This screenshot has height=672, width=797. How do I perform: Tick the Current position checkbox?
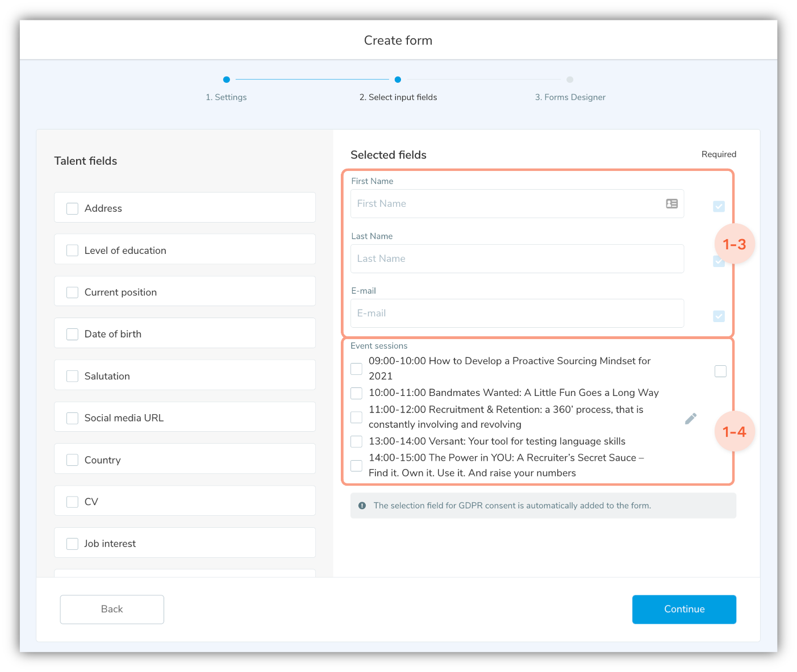[73, 293]
